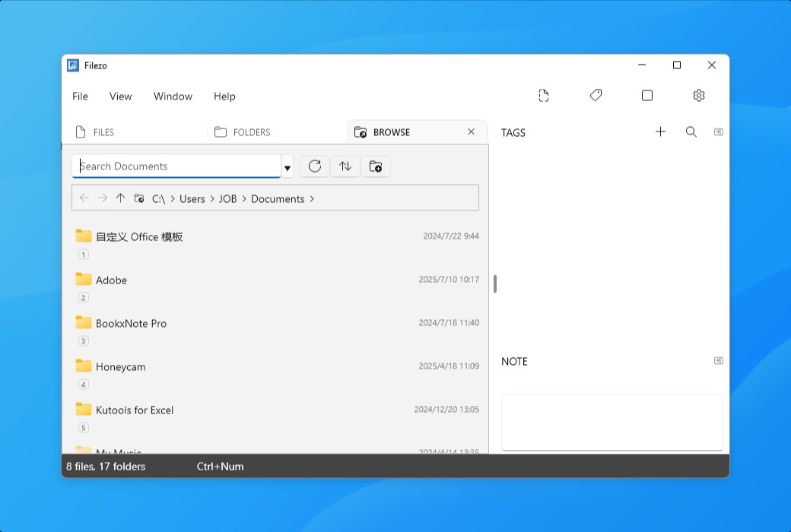The width and height of the screenshot is (791, 532).
Task: Maximize the Filezo window
Action: click(677, 65)
